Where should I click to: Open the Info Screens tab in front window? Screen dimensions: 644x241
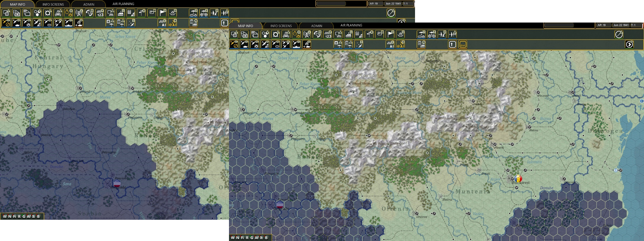pos(281,26)
